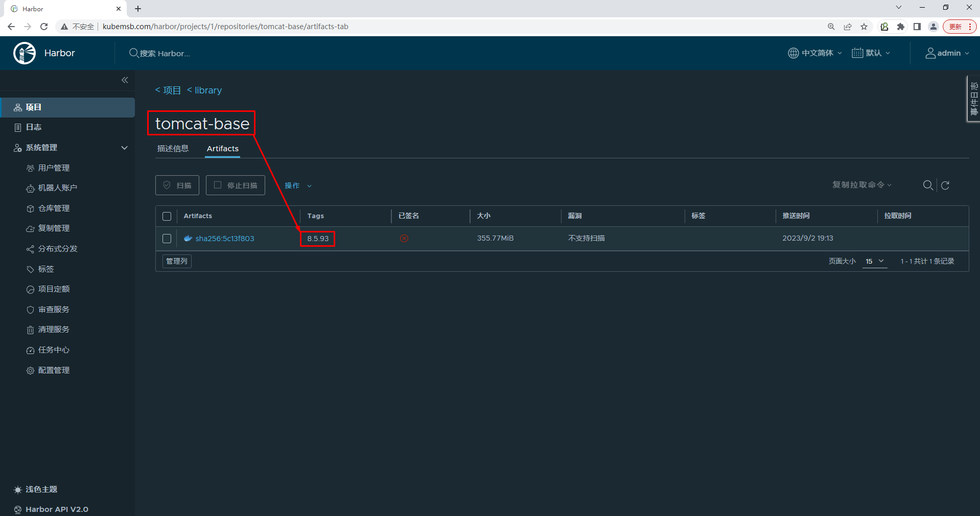The image size is (980, 516).
Task: Open 任务中心 job center
Action: tap(54, 350)
